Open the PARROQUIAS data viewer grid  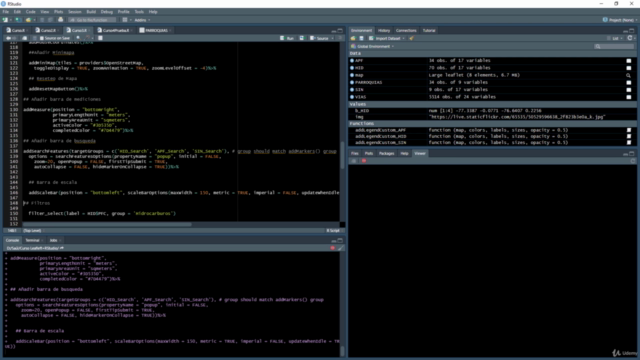pyautogui.click(x=629, y=82)
